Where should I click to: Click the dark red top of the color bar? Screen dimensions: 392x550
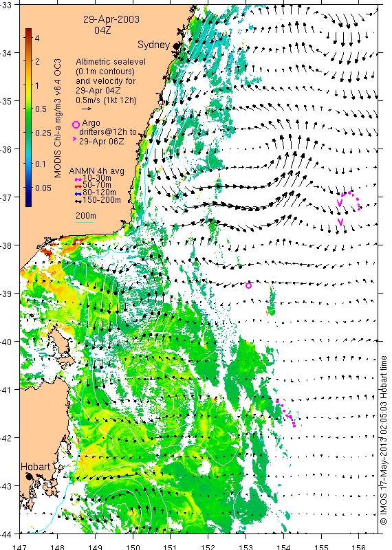tap(28, 31)
